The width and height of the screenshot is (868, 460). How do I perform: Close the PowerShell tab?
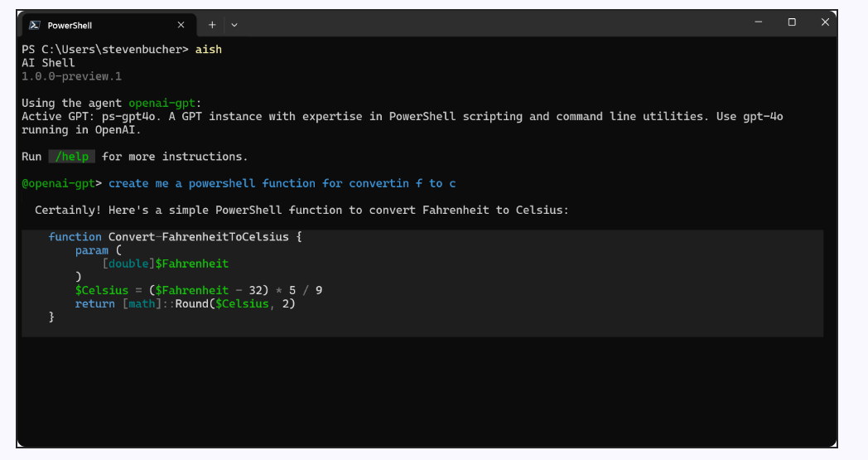181,25
